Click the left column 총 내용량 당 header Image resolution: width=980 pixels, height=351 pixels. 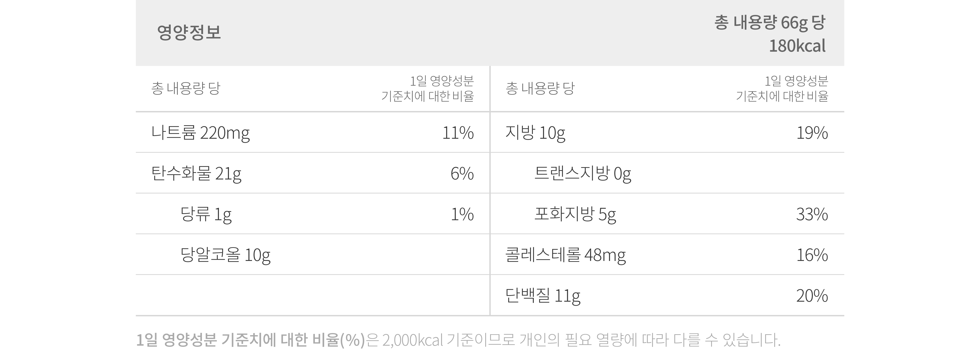pyautogui.click(x=186, y=89)
